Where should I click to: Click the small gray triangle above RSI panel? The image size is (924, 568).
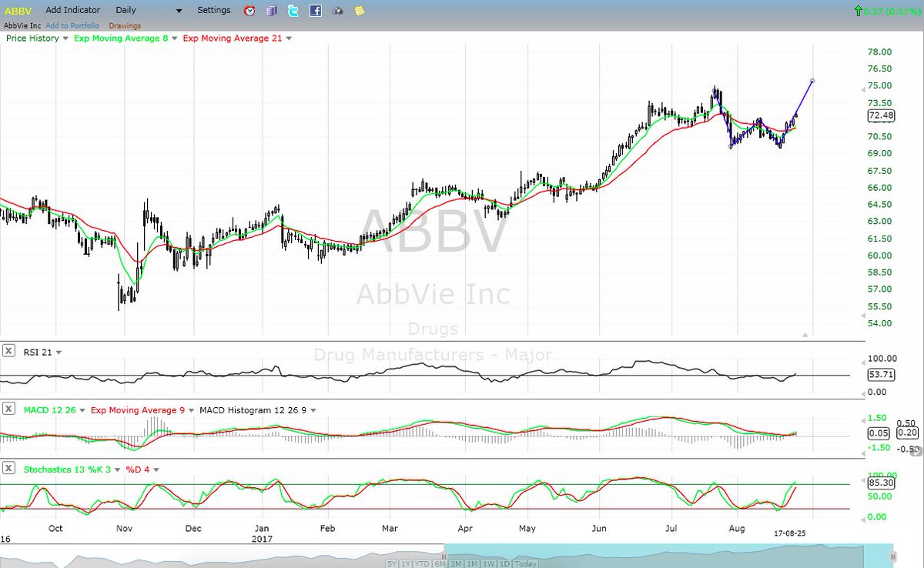coord(805,335)
